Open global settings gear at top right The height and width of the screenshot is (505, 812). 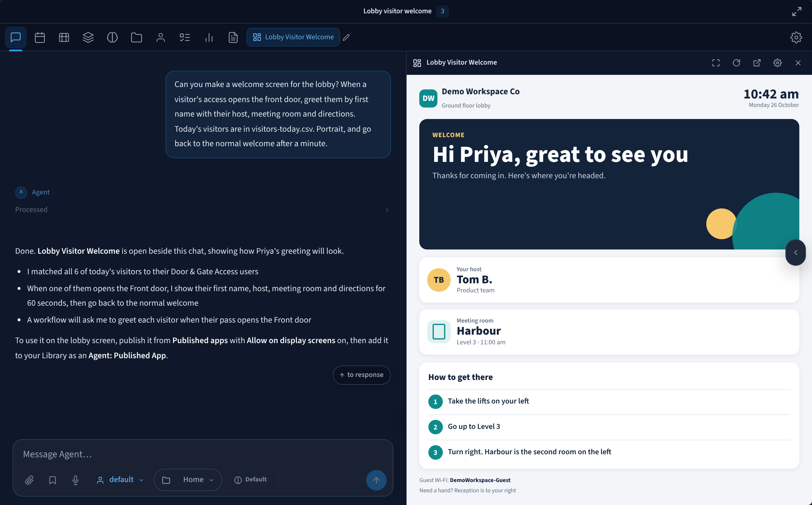796,37
